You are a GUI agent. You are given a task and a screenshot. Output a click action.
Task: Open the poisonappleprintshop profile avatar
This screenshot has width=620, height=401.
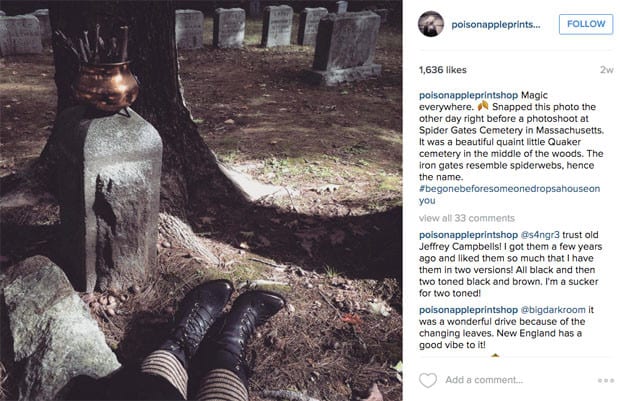click(x=431, y=24)
